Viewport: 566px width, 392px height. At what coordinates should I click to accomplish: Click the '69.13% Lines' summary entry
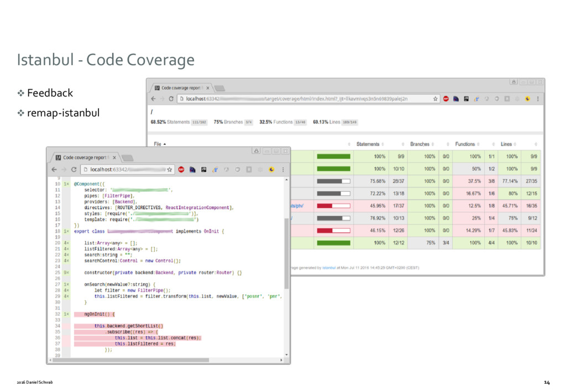(334, 122)
